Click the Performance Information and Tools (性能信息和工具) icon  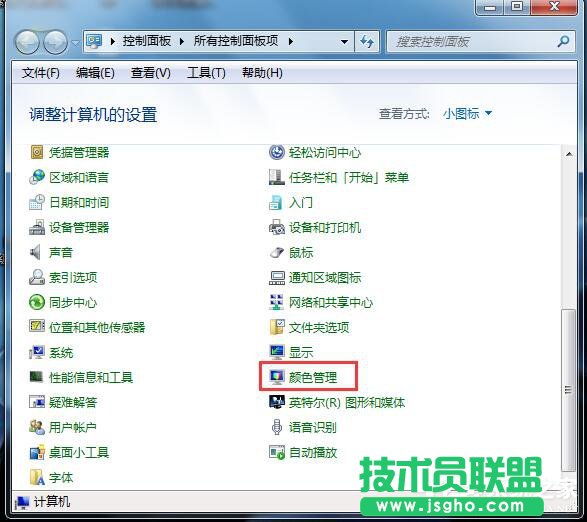click(x=37, y=377)
